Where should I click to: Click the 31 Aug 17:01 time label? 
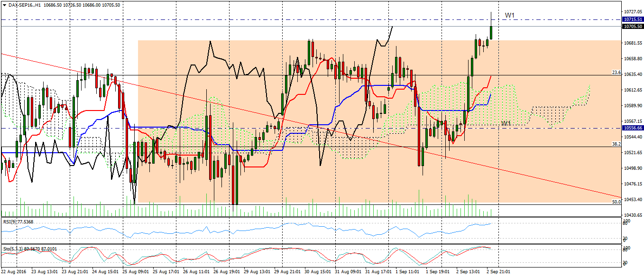point(378,272)
